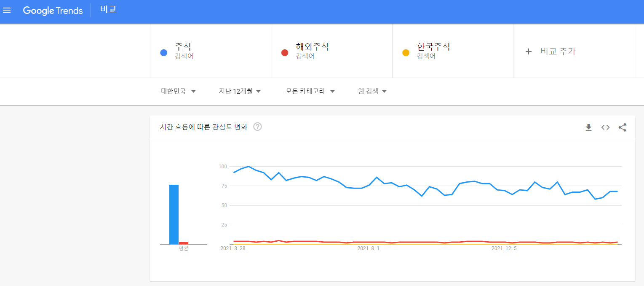Download the interest-over-time chart as CSV
644x286 pixels.
pos(588,127)
